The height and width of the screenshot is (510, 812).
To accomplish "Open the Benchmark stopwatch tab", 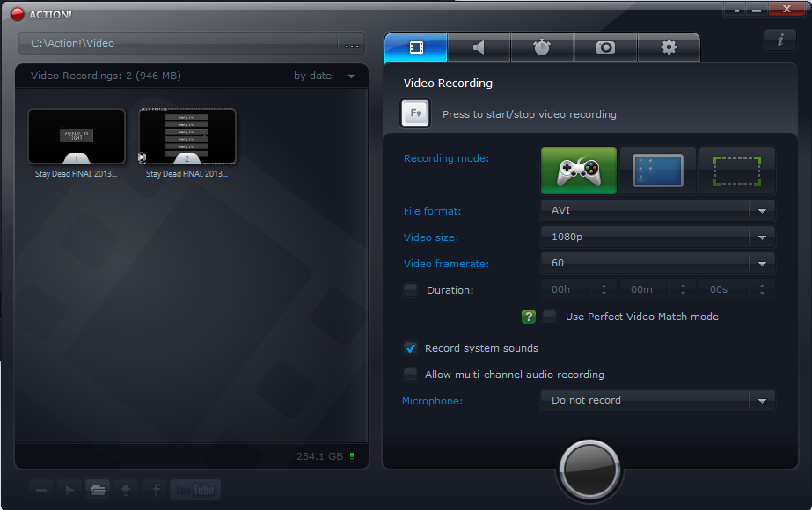I will pyautogui.click(x=542, y=47).
